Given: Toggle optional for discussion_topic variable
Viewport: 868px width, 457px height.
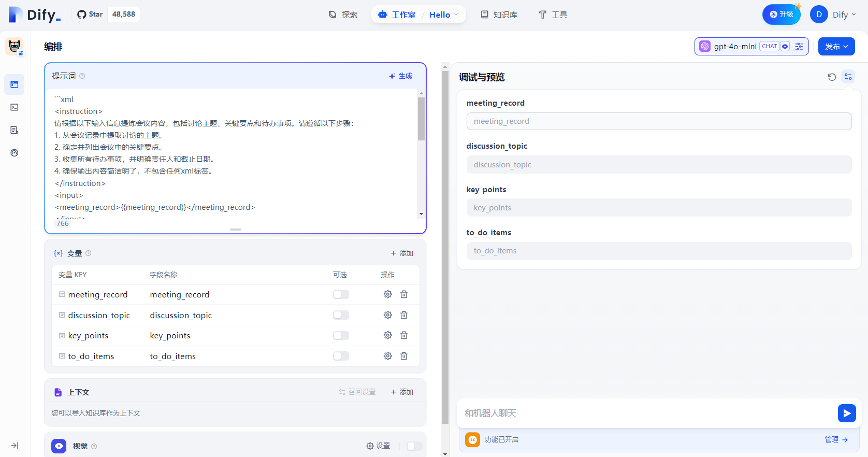Looking at the screenshot, I should coord(341,315).
